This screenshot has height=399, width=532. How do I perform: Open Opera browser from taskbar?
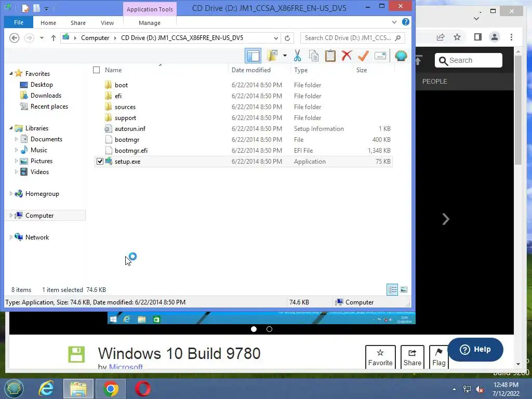pyautogui.click(x=142, y=389)
